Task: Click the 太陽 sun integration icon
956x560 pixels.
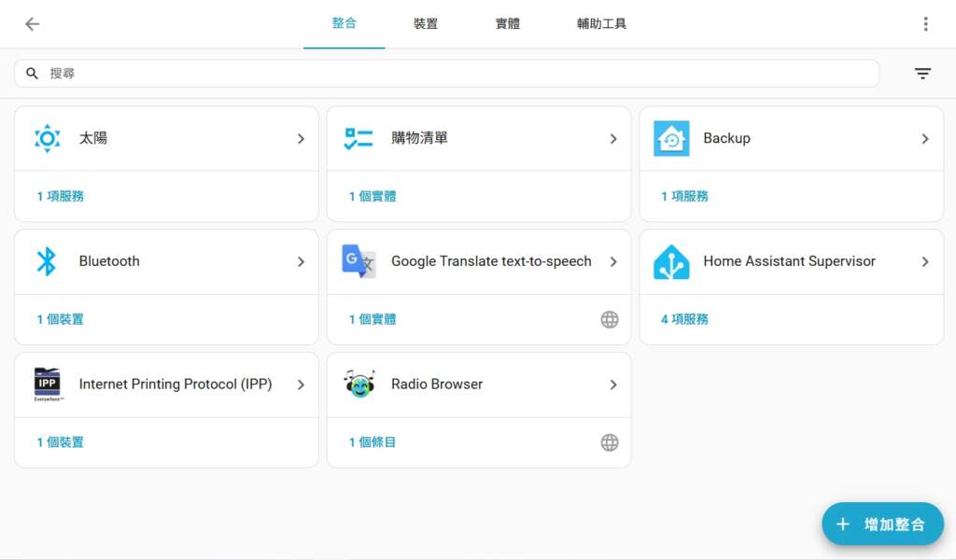Action: pos(47,138)
